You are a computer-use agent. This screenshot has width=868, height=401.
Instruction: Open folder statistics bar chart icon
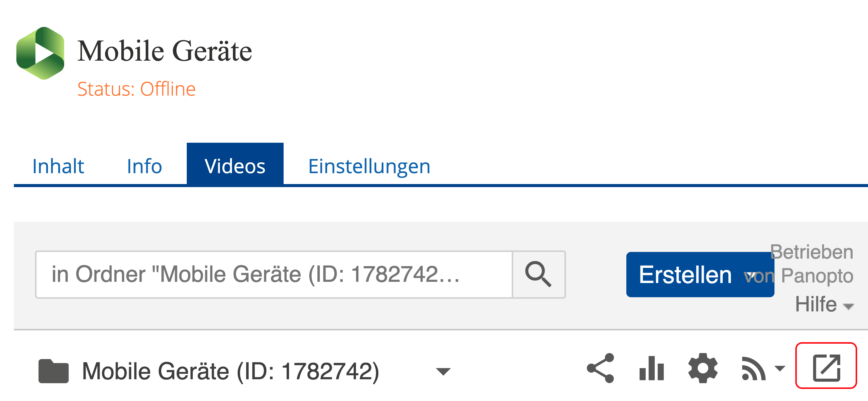point(652,368)
